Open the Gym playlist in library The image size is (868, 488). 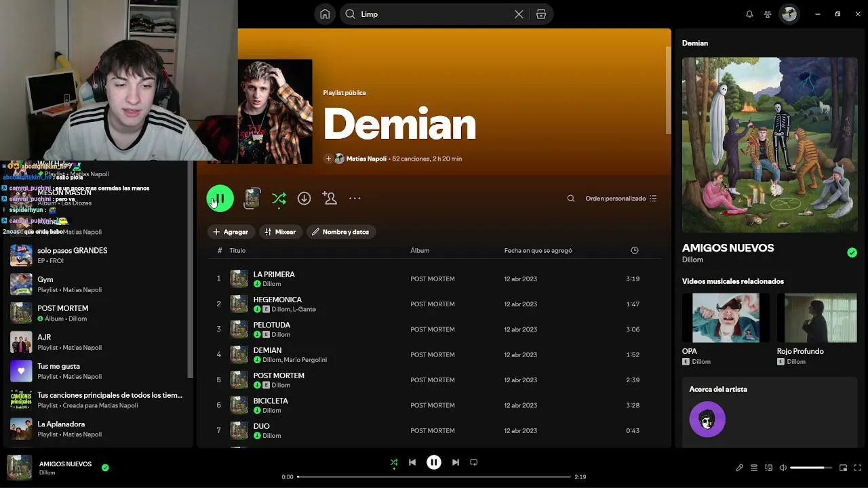(x=98, y=284)
